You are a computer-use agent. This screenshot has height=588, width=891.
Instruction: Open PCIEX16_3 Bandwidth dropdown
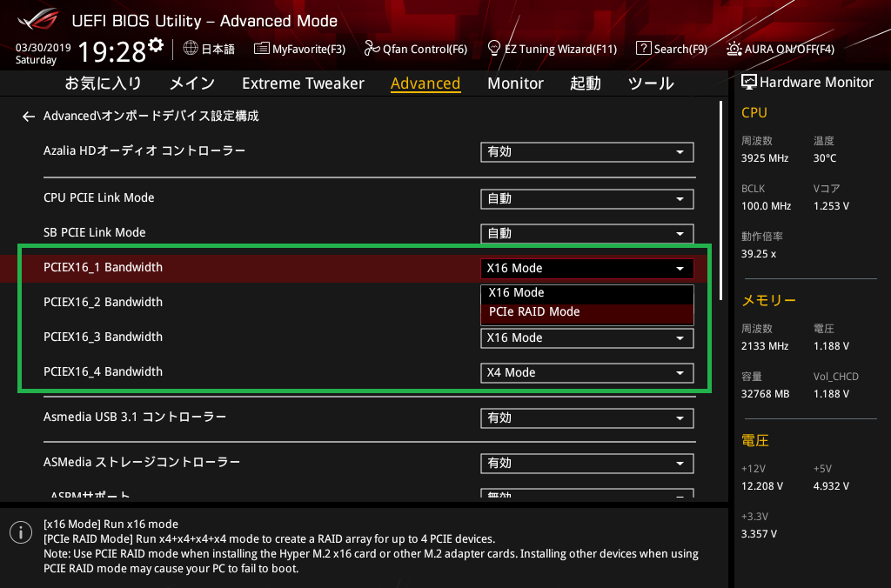click(587, 338)
